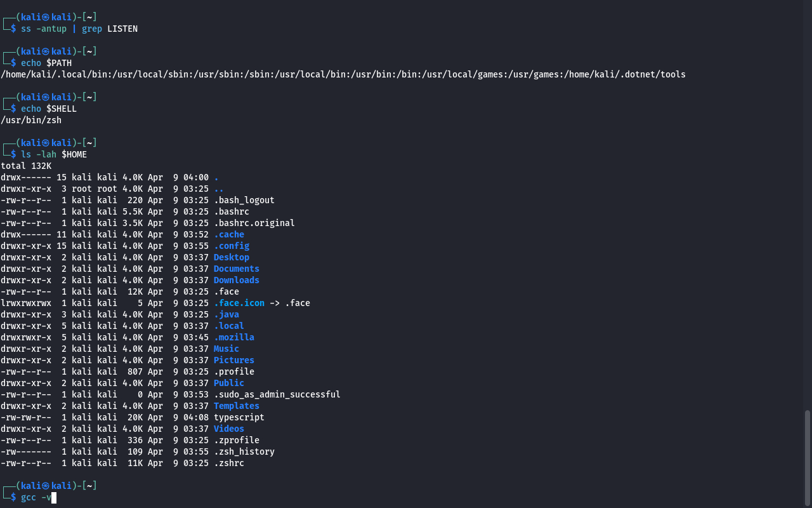This screenshot has width=812, height=508.
Task: Click the PATH output line
Action: (x=343, y=74)
